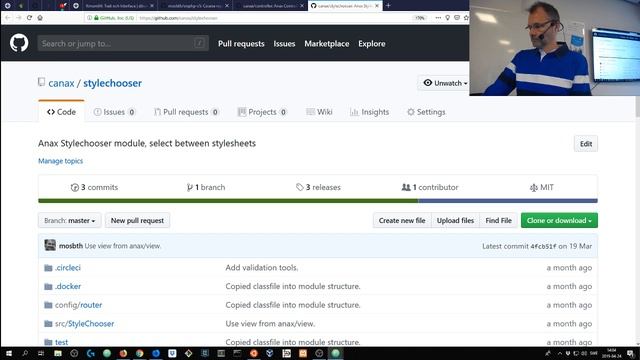Go back using the browser back arrow
Screen dimensions: 640x360
pos(7,18)
